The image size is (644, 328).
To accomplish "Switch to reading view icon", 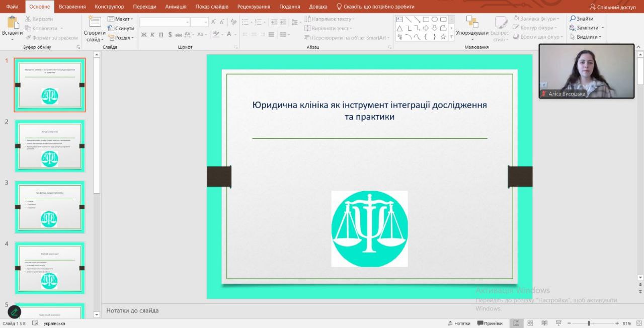I will point(544,323).
